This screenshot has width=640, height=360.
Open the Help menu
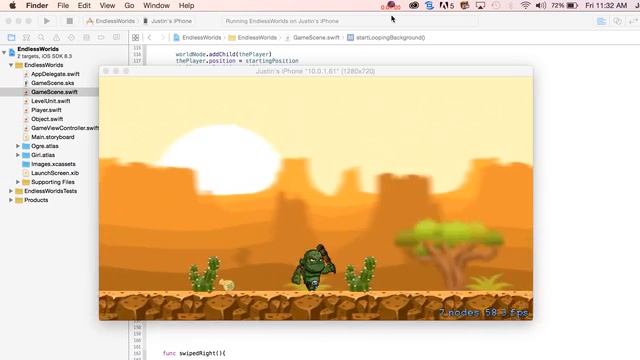[x=187, y=5]
